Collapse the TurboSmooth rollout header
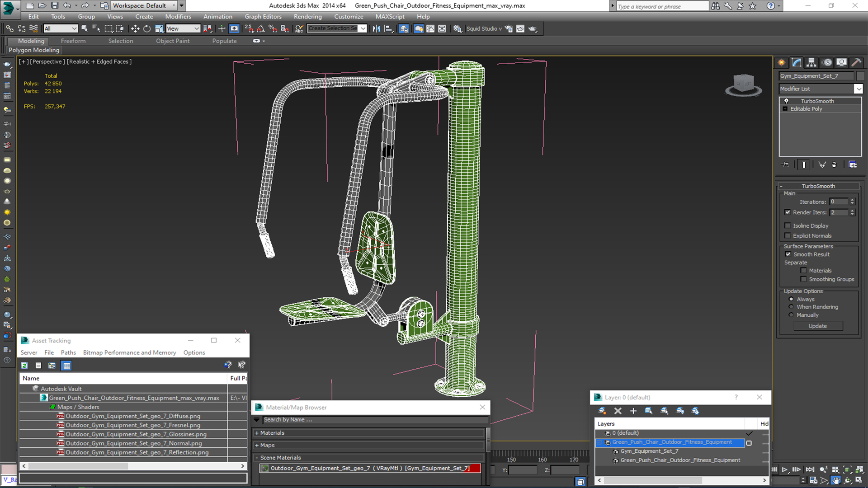This screenshot has width=868, height=488. pyautogui.click(x=818, y=186)
